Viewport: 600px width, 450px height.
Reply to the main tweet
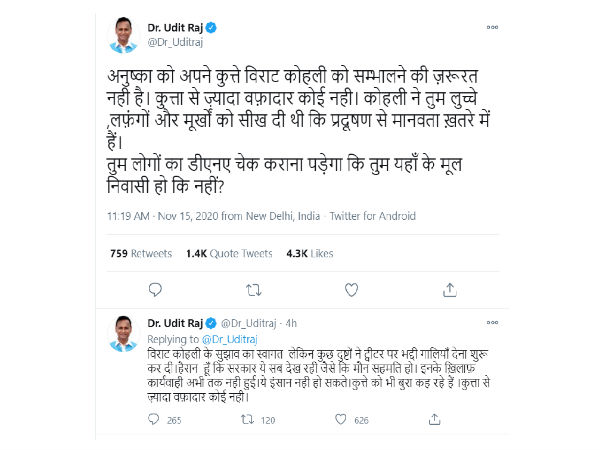[155, 289]
